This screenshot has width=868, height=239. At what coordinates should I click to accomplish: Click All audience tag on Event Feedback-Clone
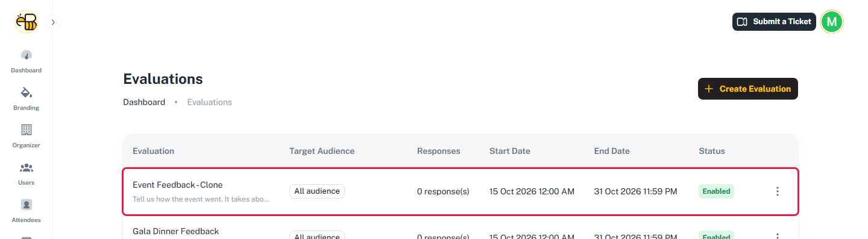tap(317, 191)
